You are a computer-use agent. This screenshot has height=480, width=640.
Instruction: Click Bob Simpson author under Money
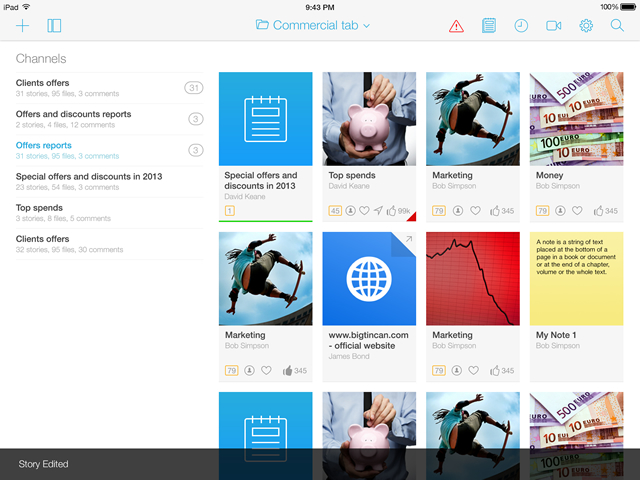click(558, 186)
